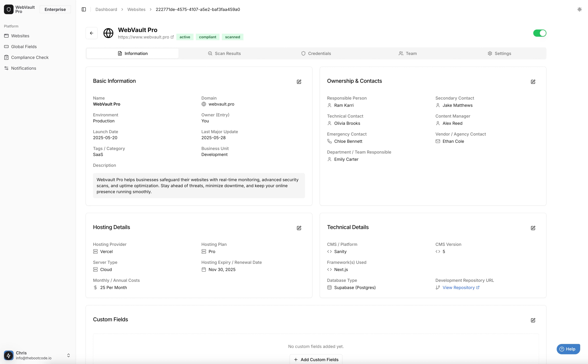Click the description text box
588x364 pixels.
tap(199, 186)
